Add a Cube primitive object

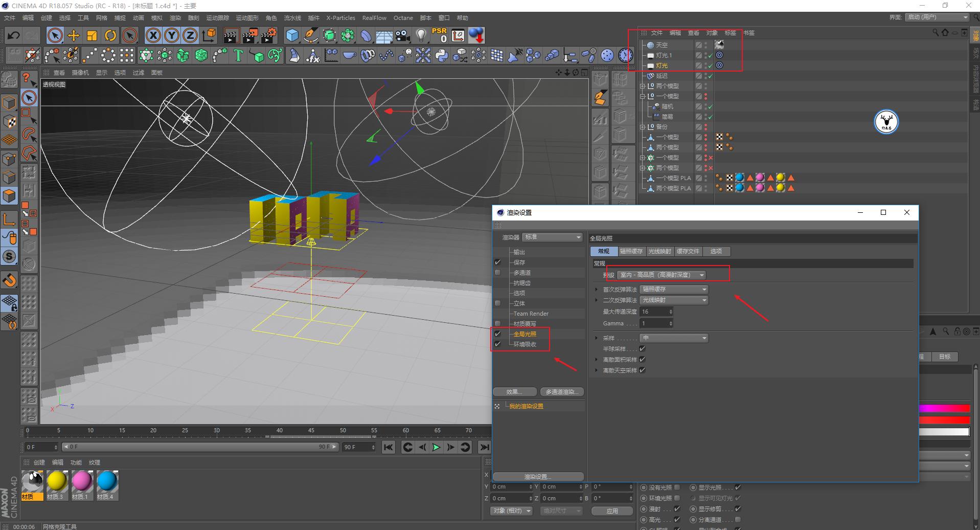click(292, 35)
